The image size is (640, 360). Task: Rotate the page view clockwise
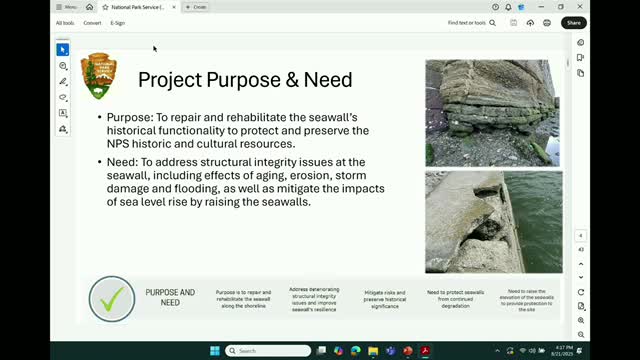pos(580,292)
